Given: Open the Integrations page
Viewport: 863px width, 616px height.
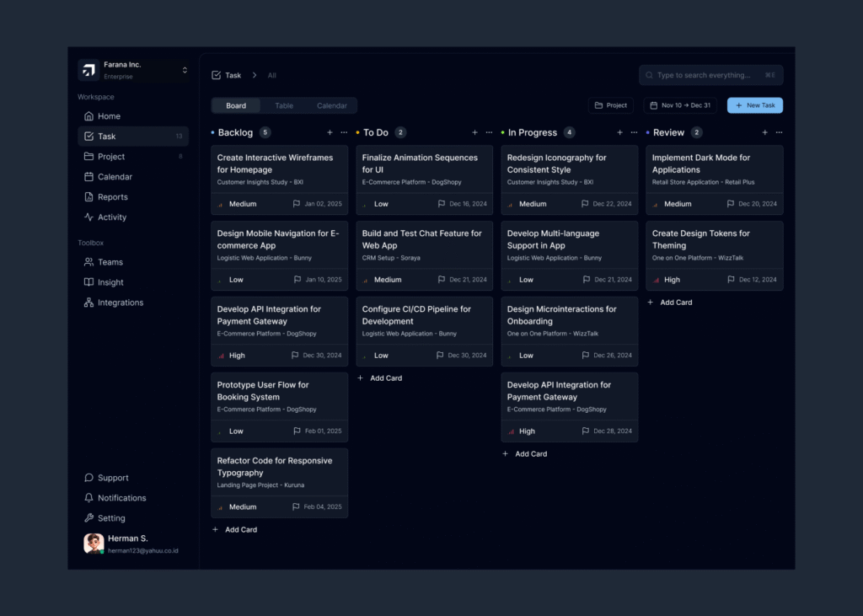Looking at the screenshot, I should (120, 303).
